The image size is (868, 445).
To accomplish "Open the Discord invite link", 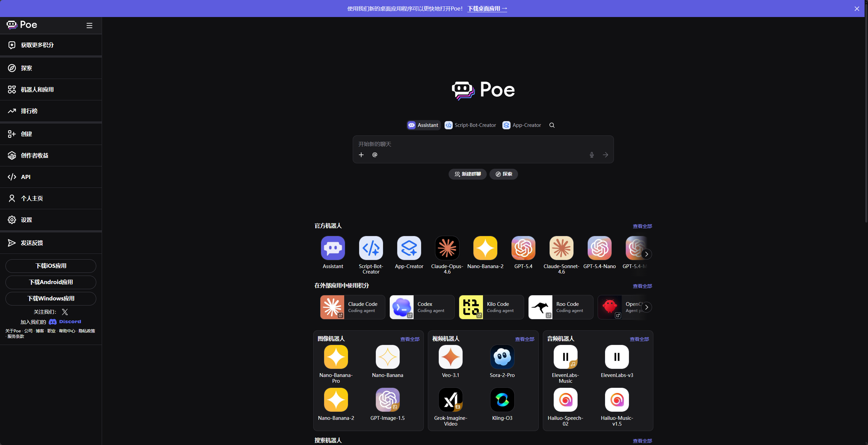I will click(65, 322).
